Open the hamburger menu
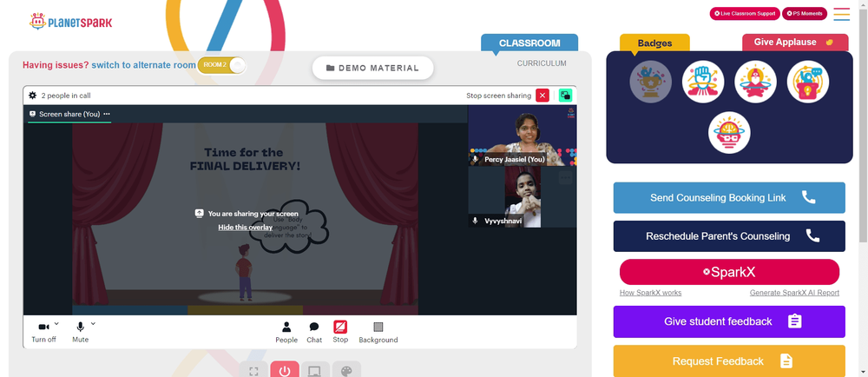The height and width of the screenshot is (377, 868). [841, 14]
